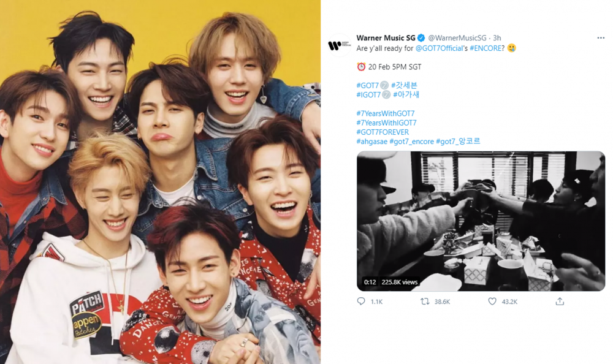Viewport: 613px width, 364px height.
Task: Click the Warner Music SG profile avatar
Action: (340, 45)
